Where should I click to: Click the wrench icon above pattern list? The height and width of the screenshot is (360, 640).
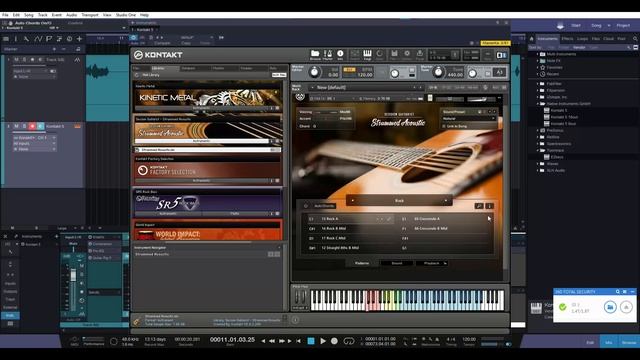tap(479, 206)
